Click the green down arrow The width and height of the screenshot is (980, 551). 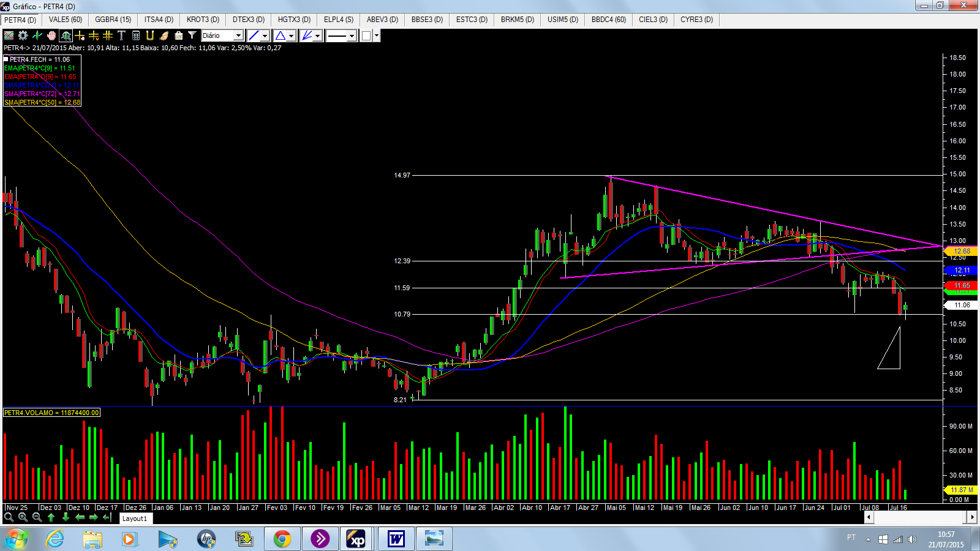click(65, 517)
